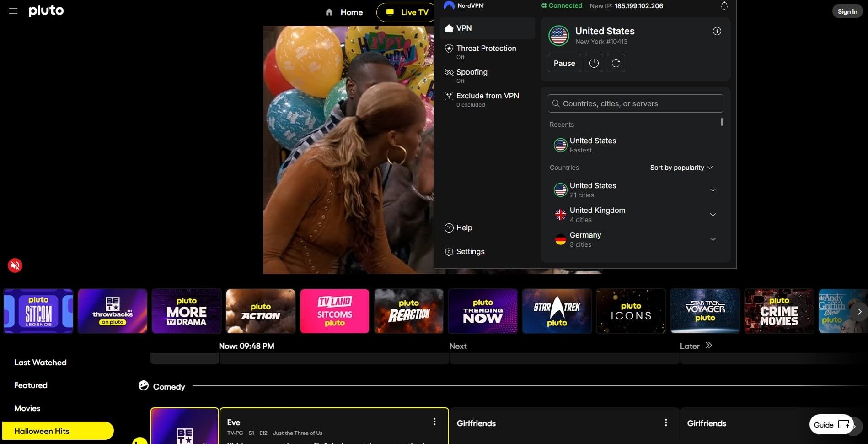Select the VPN shield icon in NordVPN sidebar
Screen dimensions: 868x444
click(449, 28)
